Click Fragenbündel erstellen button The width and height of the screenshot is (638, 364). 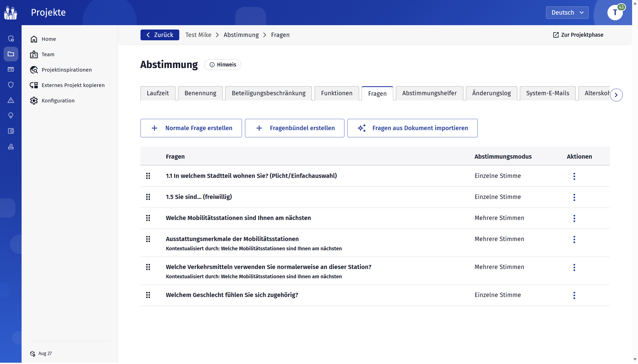295,128
